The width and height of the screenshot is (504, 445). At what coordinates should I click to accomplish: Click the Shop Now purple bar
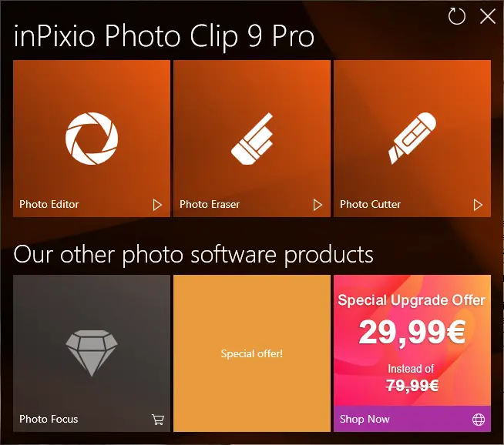(412, 419)
